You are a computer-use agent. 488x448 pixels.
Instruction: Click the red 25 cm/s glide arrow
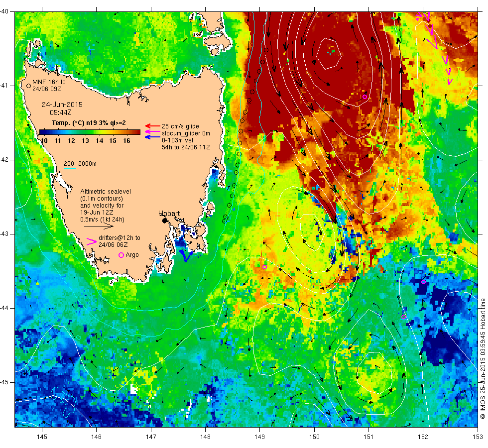coord(152,126)
